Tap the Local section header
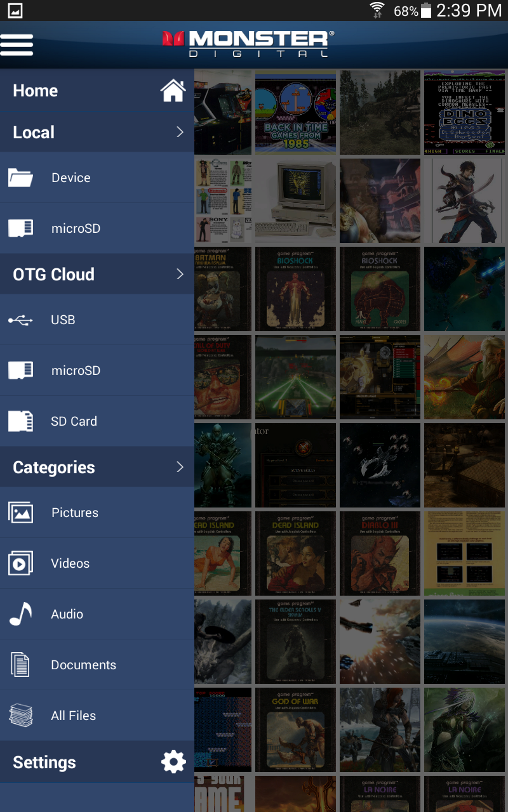508x812 pixels. coord(97,132)
